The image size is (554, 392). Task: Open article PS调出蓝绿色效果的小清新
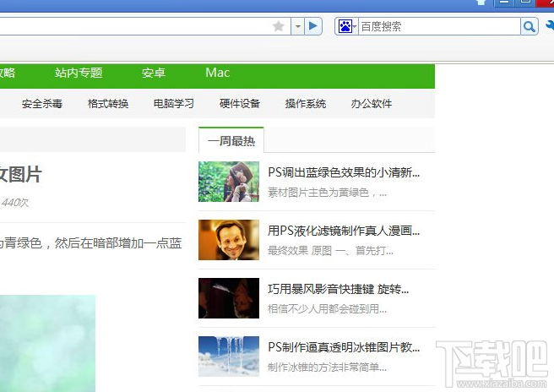[344, 172]
